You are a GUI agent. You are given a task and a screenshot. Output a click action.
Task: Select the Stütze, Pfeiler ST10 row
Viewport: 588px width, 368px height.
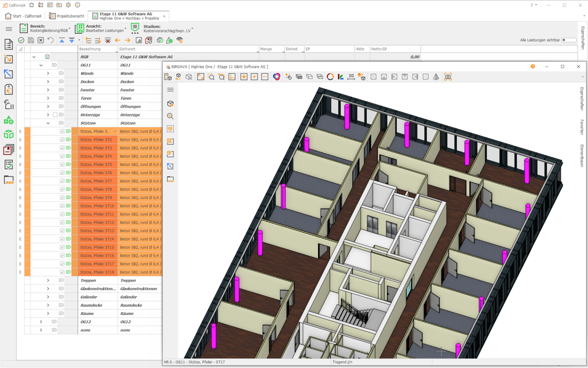97,206
